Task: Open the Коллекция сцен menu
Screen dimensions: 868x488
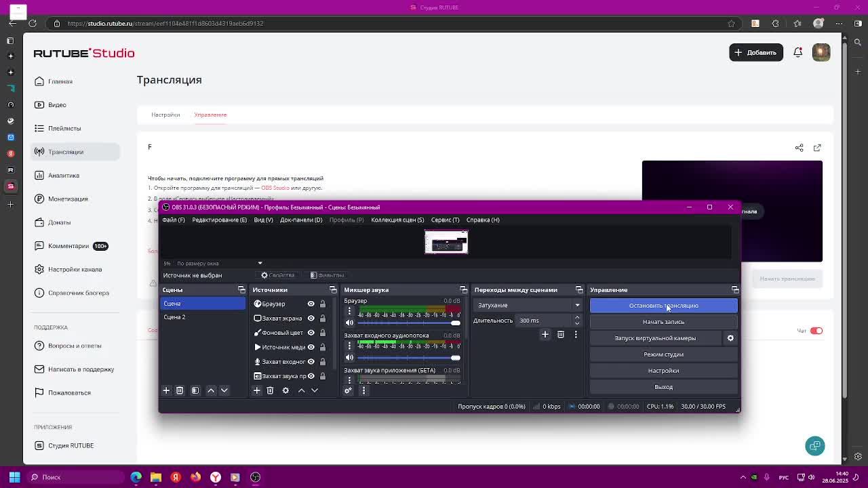Action: click(397, 220)
